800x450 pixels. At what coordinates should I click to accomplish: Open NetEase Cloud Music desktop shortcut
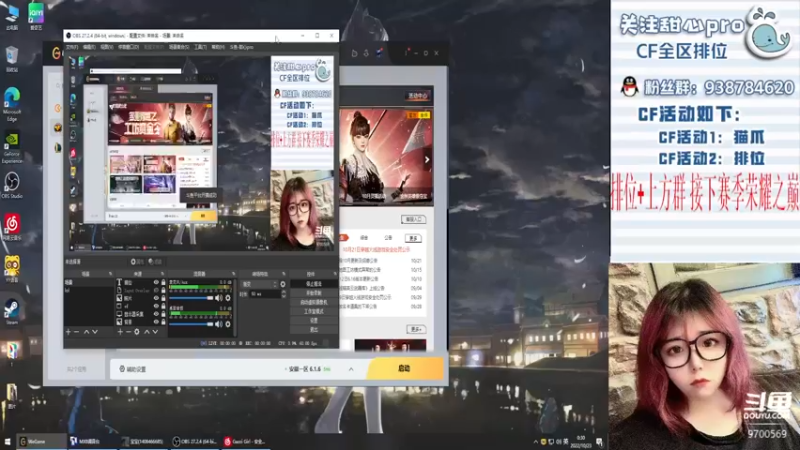[12, 227]
